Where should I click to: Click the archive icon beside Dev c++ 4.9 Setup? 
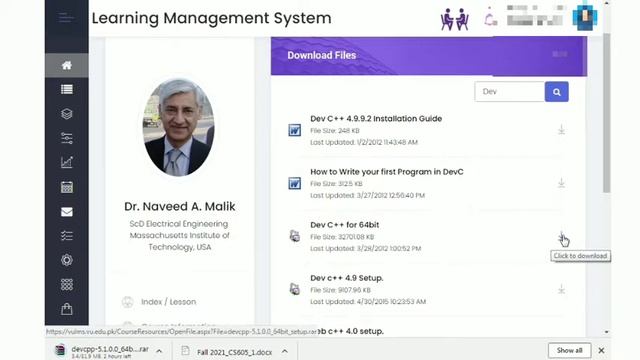pos(294,289)
